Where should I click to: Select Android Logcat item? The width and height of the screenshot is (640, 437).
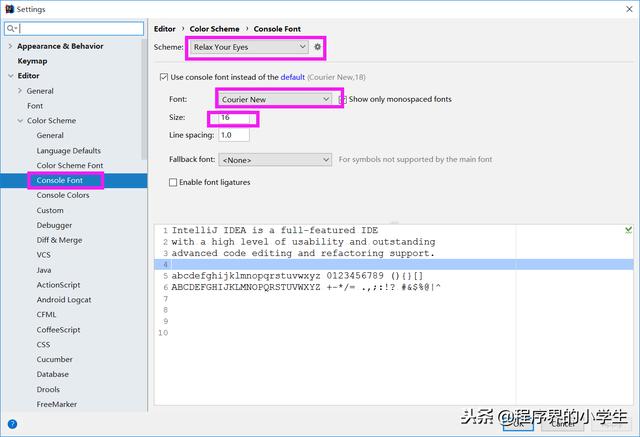click(64, 300)
